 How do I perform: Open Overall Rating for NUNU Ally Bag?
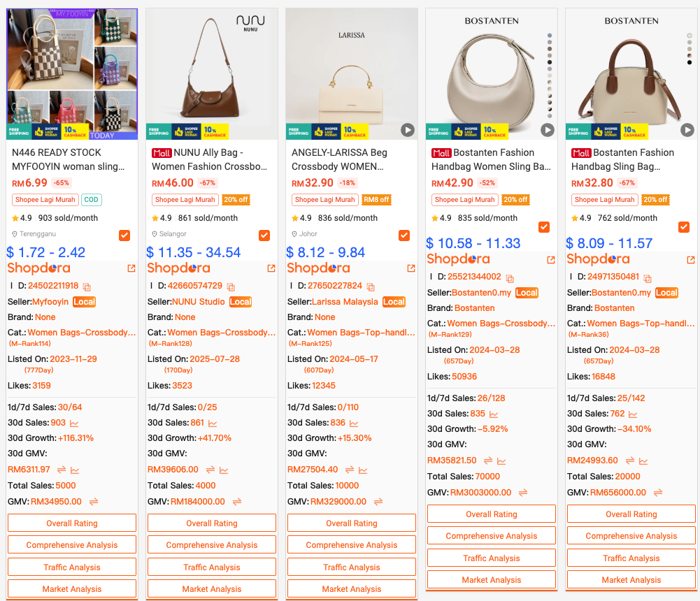(x=212, y=523)
